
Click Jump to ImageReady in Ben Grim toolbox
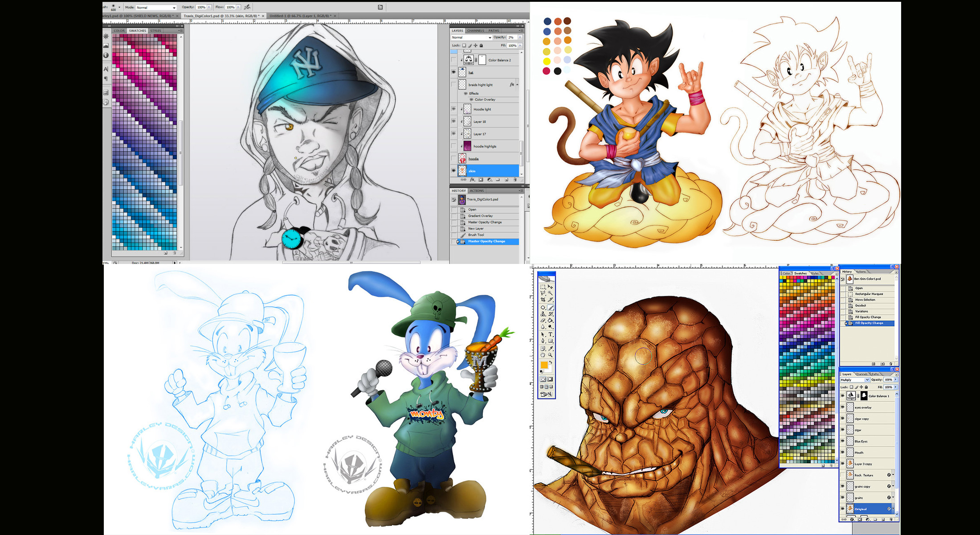click(546, 394)
